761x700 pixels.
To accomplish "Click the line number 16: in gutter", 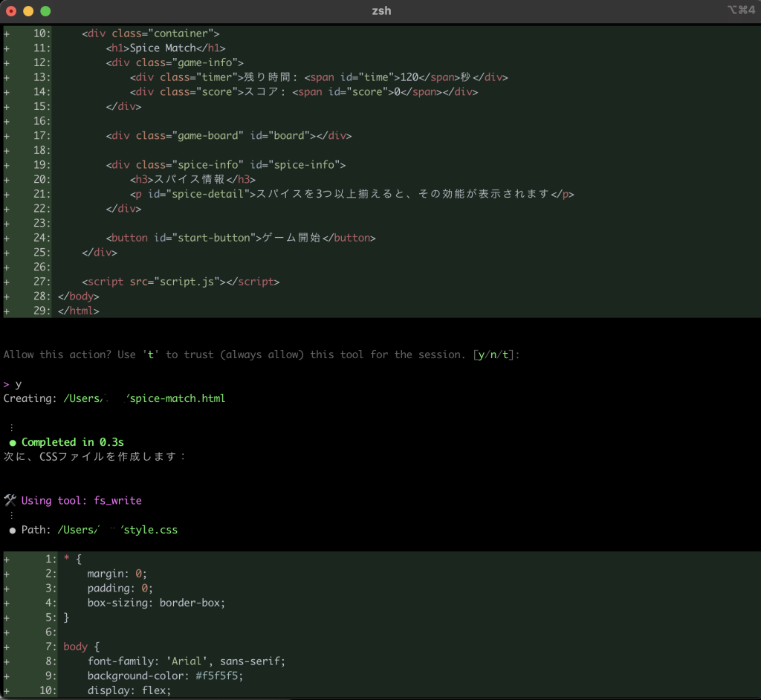I will 42,121.
